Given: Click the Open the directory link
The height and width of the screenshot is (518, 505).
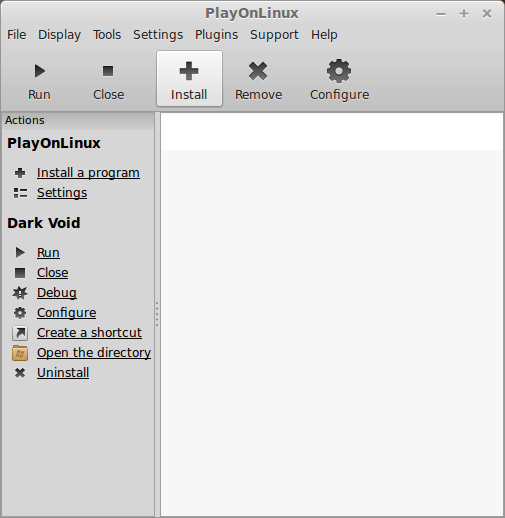Looking at the screenshot, I should pos(94,353).
